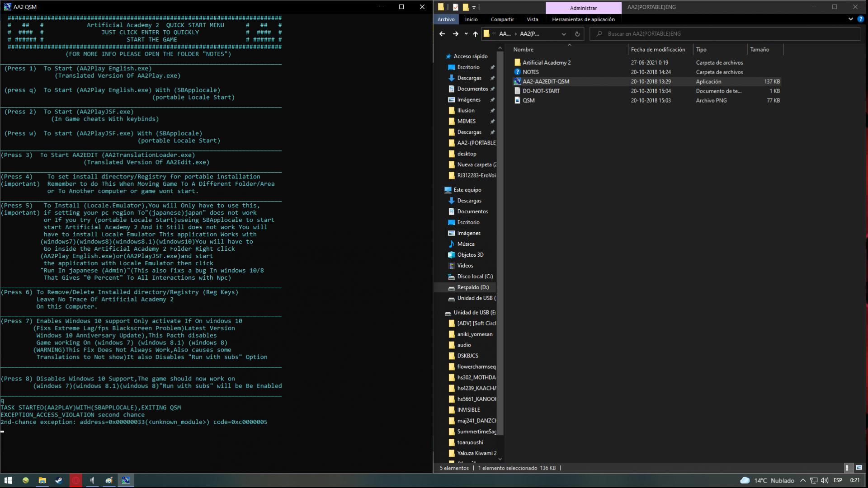Select the DO-NOT-START text document icon
868x488 pixels.
(x=518, y=91)
